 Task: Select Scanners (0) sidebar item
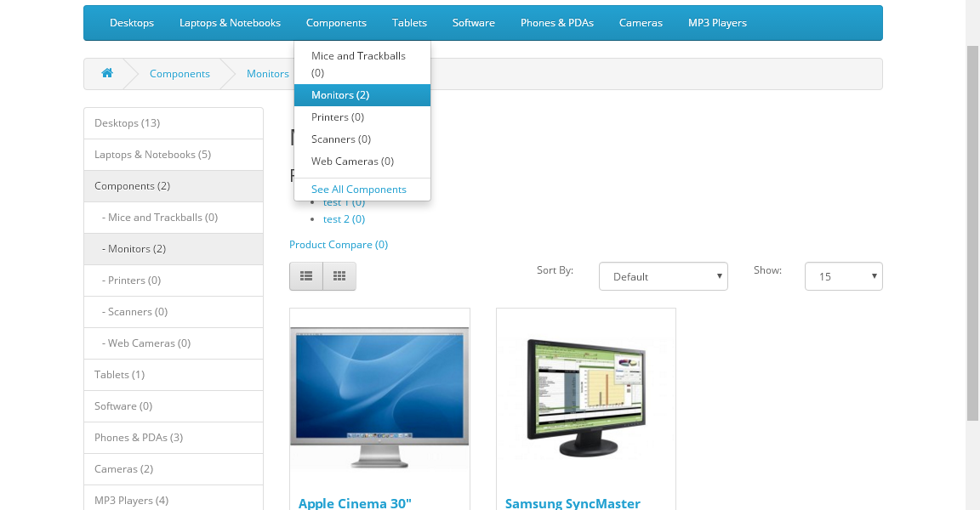174,311
